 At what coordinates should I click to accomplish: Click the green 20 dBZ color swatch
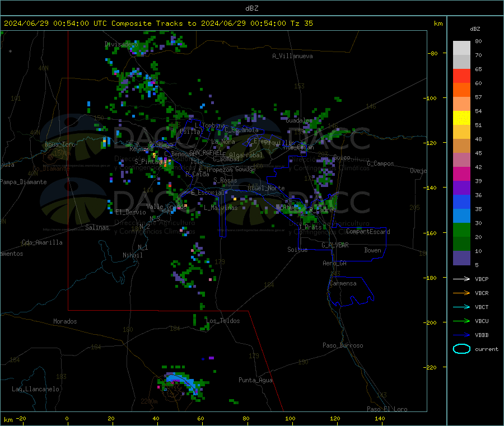(x=461, y=230)
